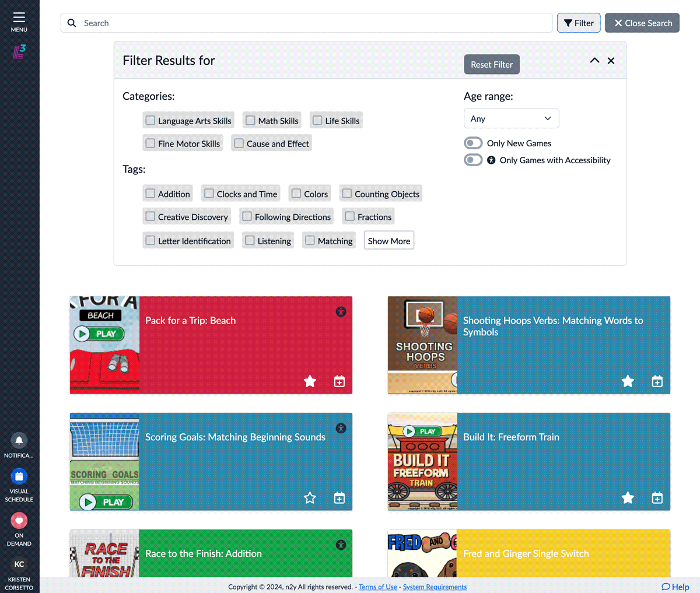700x593 pixels.
Task: Accessibility icon on Scoring Goals card
Action: click(x=341, y=429)
